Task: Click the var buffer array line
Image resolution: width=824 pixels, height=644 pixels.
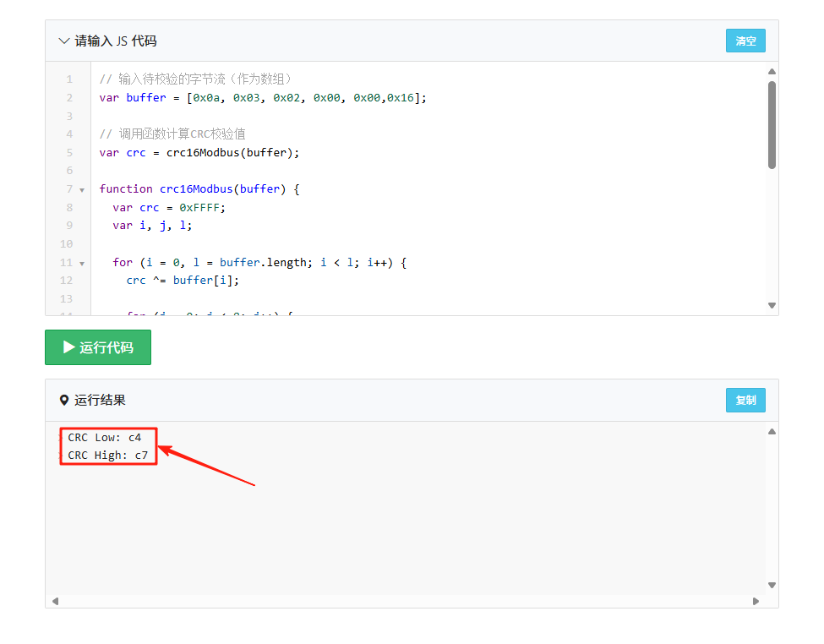Action: pos(263,98)
